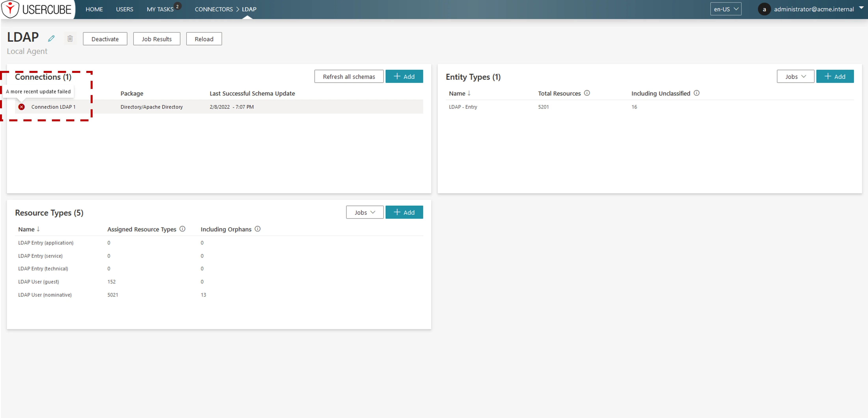Click the administrator avatar circle

tap(764, 9)
